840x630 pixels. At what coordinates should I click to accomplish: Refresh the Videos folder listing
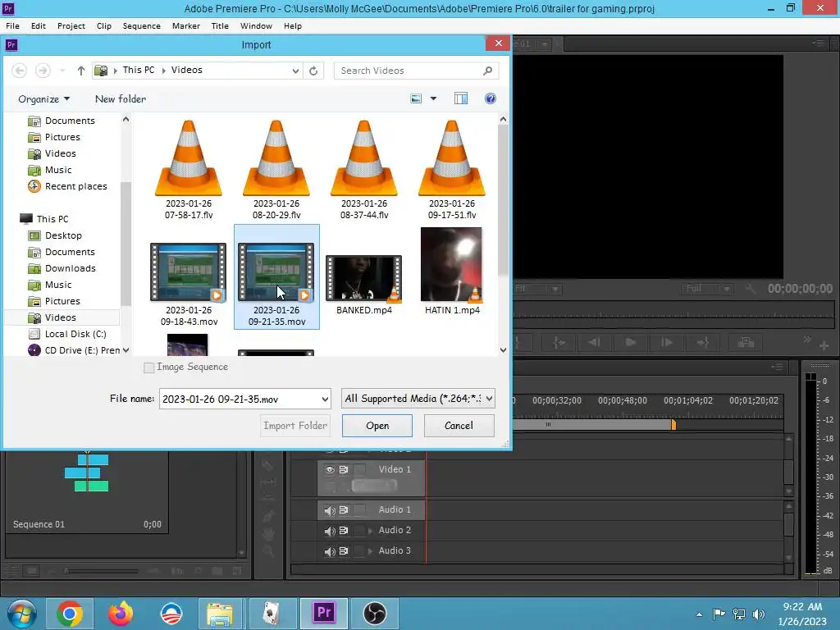313,71
